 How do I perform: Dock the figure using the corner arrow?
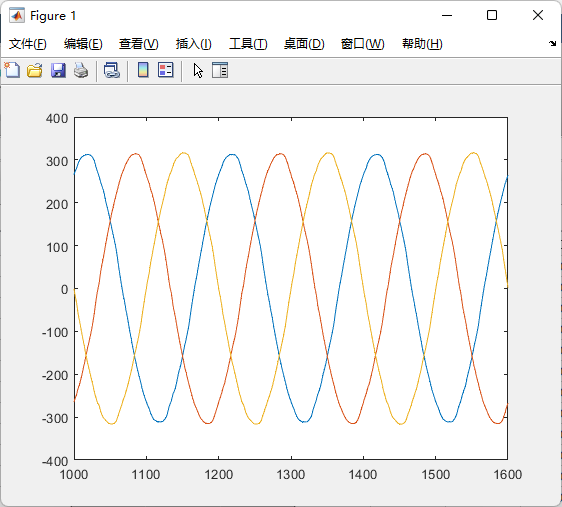click(x=552, y=44)
